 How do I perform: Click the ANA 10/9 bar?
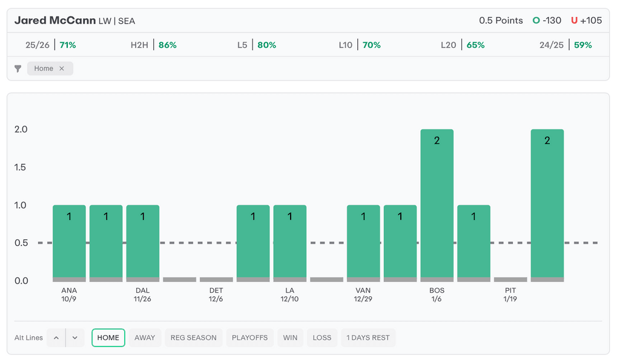(x=69, y=243)
